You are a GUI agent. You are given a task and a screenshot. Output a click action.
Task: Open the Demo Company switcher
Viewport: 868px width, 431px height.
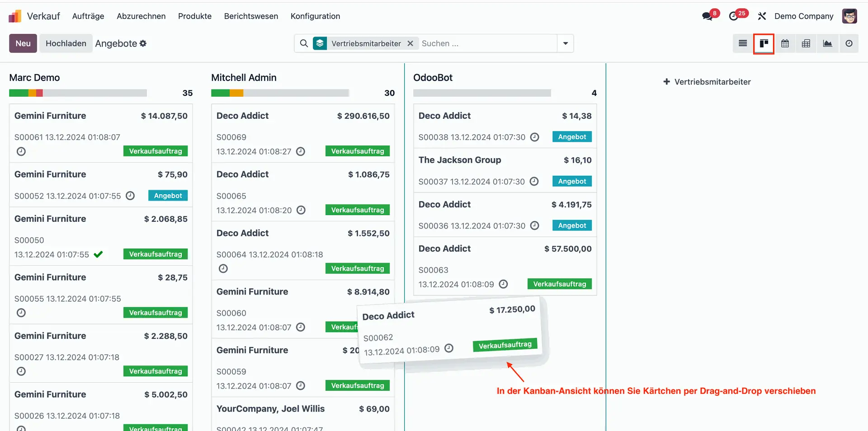(804, 16)
